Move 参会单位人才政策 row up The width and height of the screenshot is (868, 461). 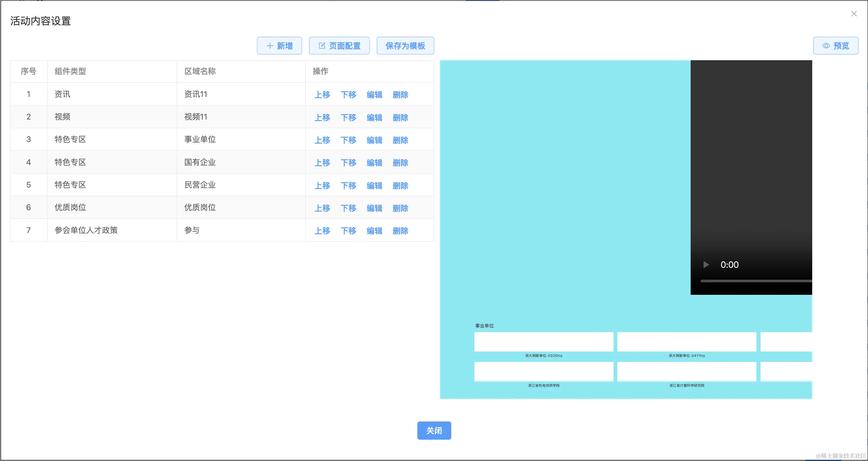click(322, 231)
